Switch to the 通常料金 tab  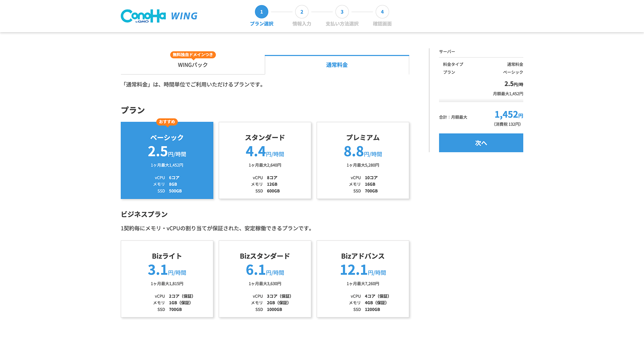[x=337, y=65]
